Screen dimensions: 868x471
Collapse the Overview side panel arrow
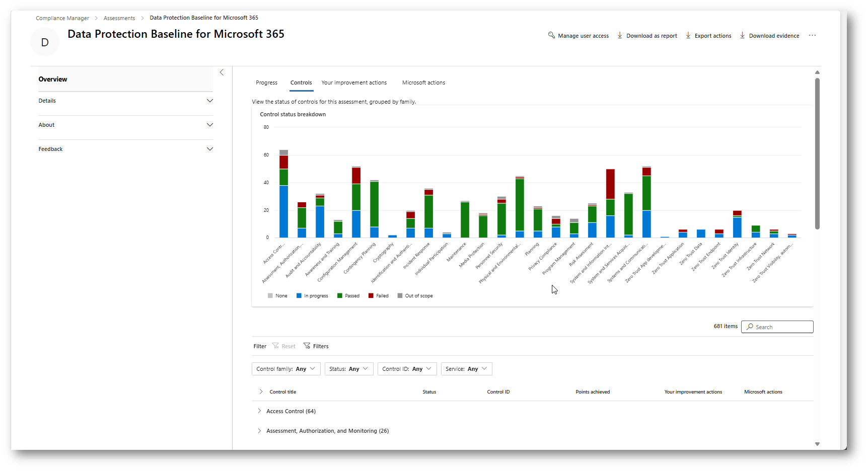pos(222,72)
